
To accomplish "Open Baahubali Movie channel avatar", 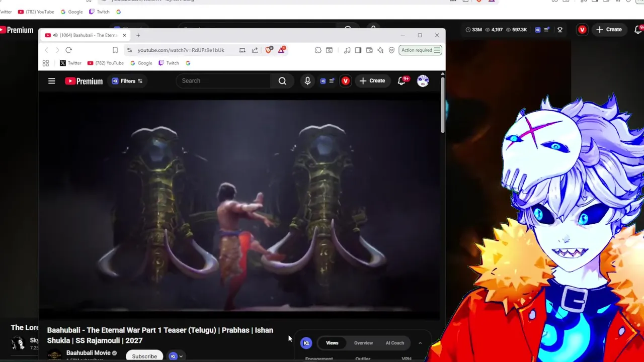I will coord(54,354).
